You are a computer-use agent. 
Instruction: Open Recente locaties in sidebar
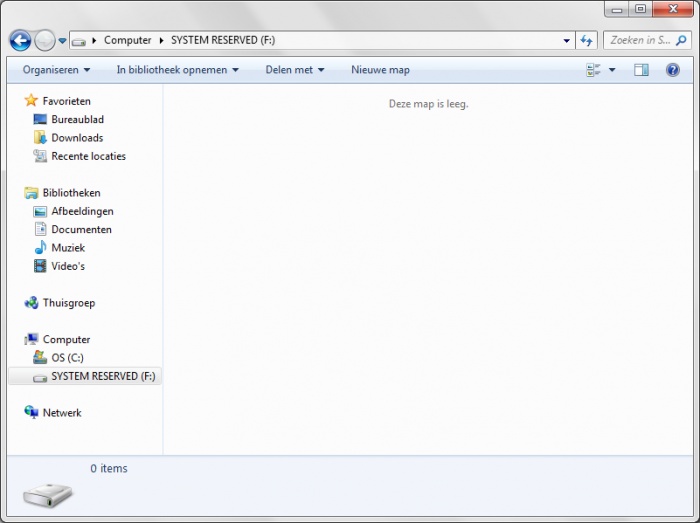point(88,156)
